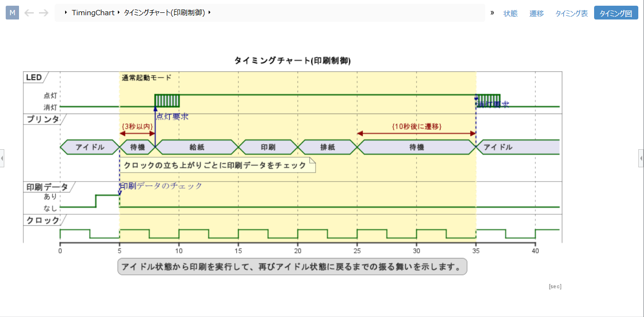Expand the right side panel handle
The height and width of the screenshot is (317, 644).
coord(641,158)
